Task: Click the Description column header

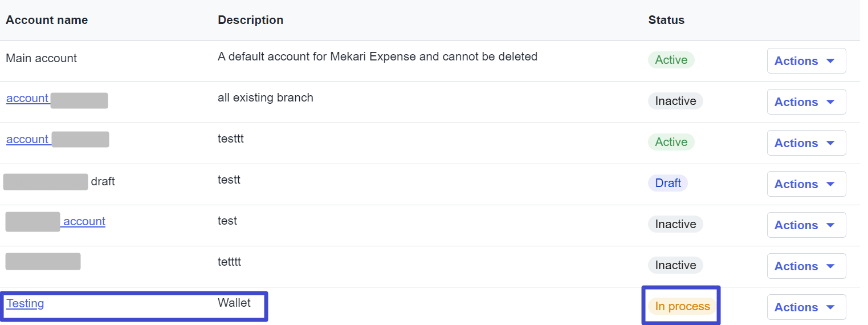Action: pyautogui.click(x=250, y=20)
